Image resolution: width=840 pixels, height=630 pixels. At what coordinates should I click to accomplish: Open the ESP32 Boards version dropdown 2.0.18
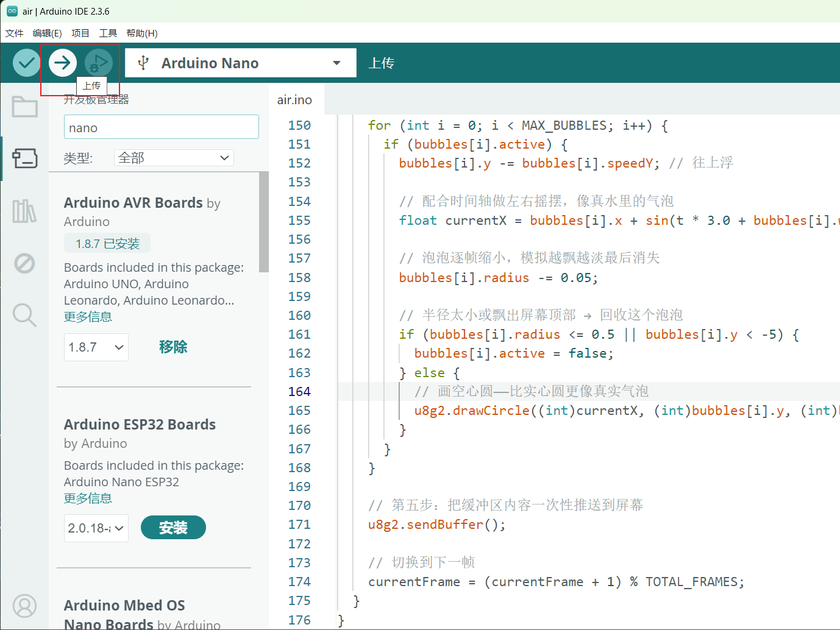96,528
